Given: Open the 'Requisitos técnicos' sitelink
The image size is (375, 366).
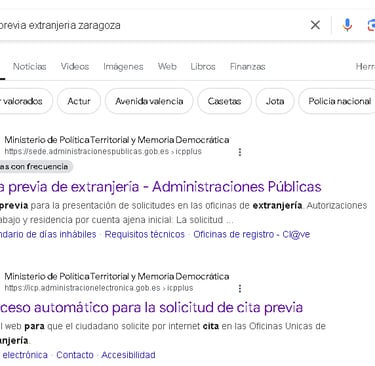Looking at the screenshot, I should click(144, 234).
